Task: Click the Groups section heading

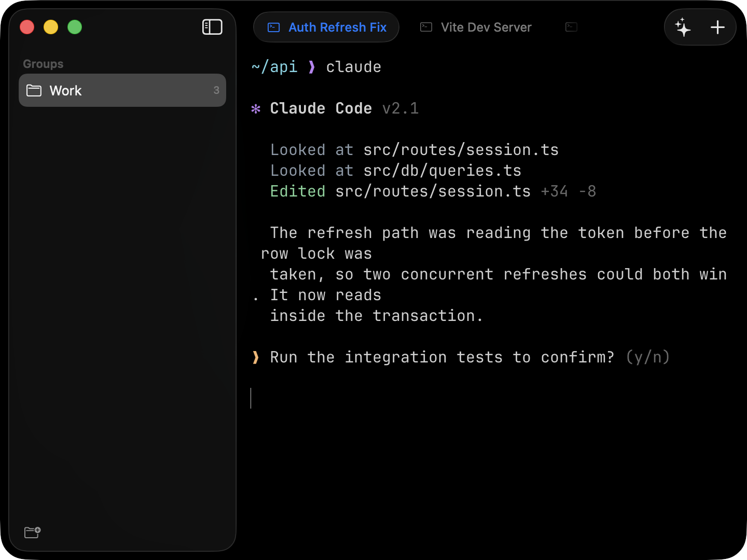Action: [x=43, y=64]
